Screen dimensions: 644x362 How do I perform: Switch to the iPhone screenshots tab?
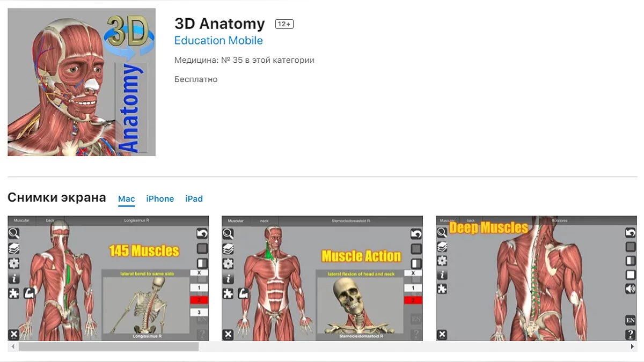[160, 198]
